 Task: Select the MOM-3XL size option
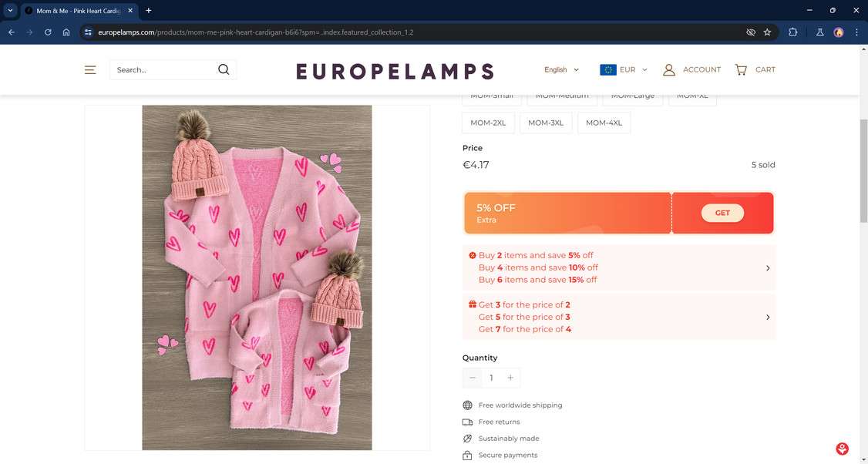coord(546,123)
